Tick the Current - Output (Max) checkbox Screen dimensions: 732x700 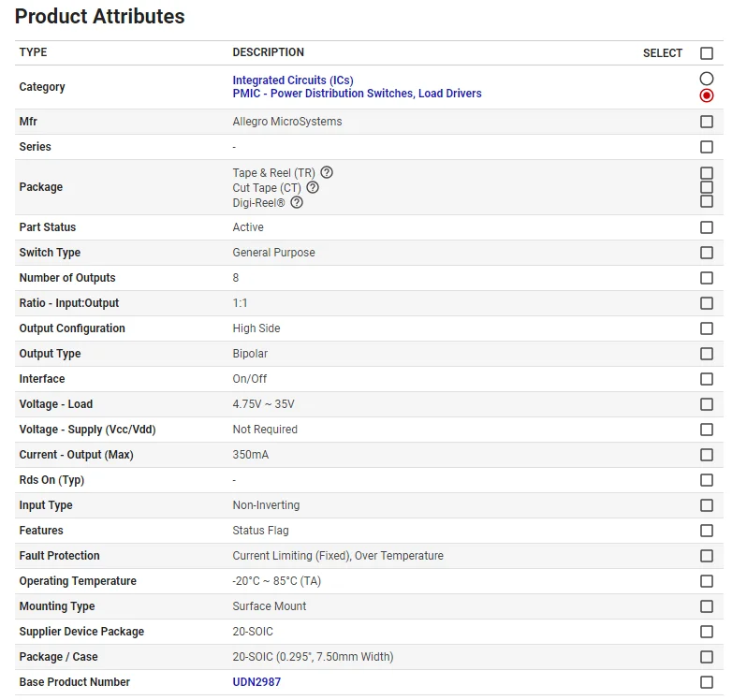click(x=707, y=455)
